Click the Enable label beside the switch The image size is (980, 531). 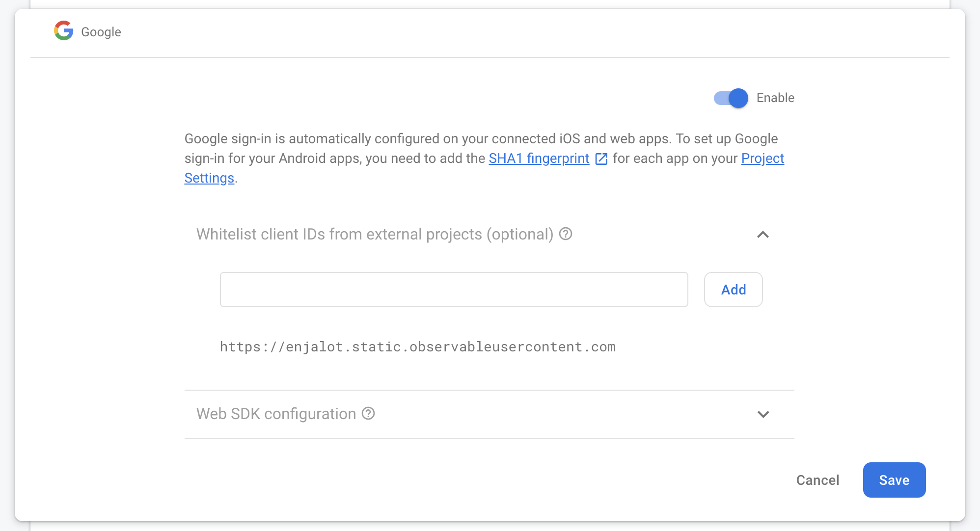tap(775, 98)
